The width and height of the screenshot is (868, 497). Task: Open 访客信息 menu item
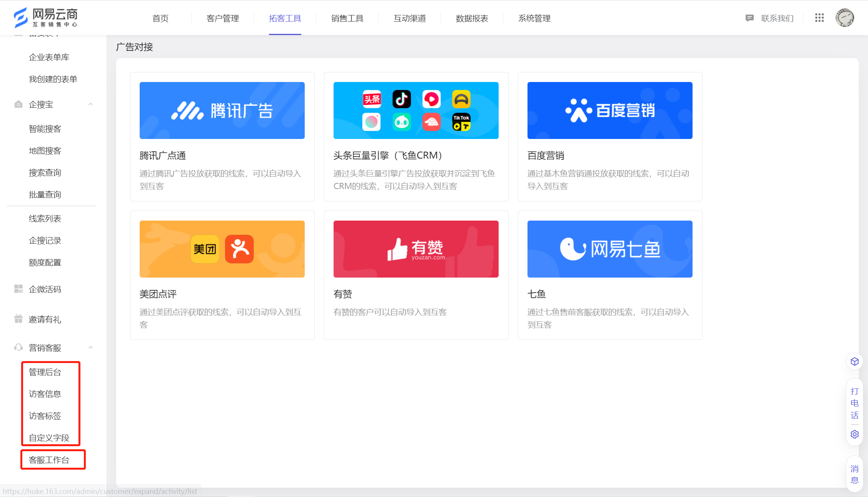tap(45, 394)
